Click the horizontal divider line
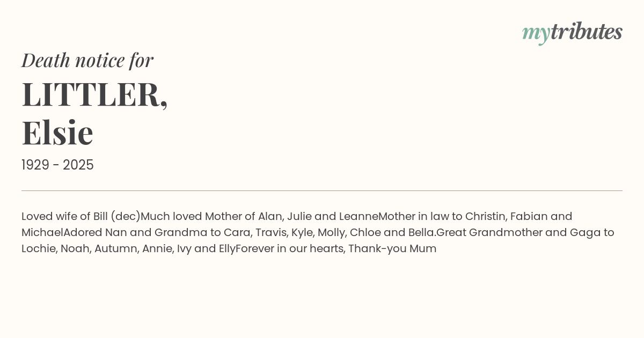 (x=322, y=190)
